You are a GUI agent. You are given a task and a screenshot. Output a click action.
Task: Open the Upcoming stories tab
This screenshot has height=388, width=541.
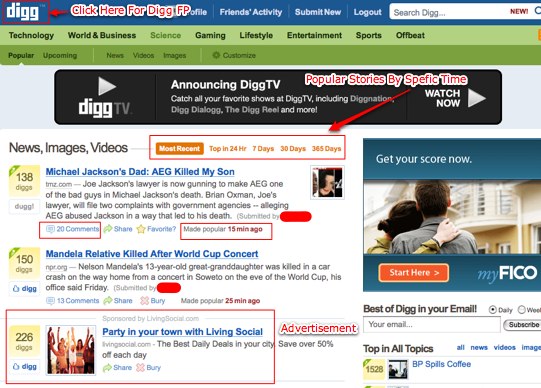pyautogui.click(x=60, y=55)
